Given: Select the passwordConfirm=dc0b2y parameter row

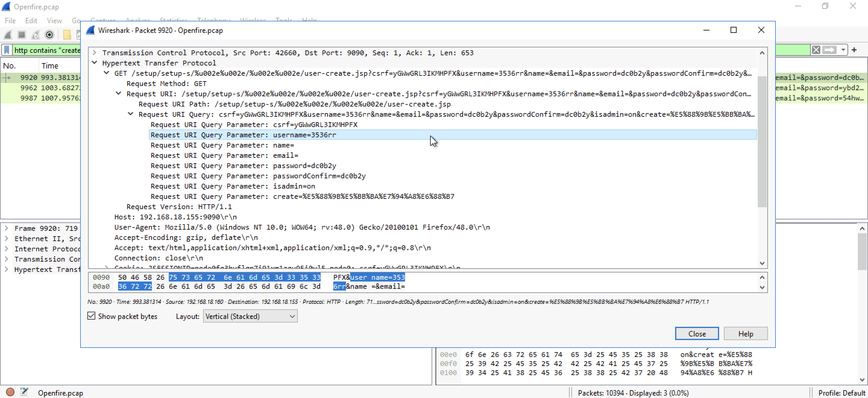Looking at the screenshot, I should pos(453,176).
